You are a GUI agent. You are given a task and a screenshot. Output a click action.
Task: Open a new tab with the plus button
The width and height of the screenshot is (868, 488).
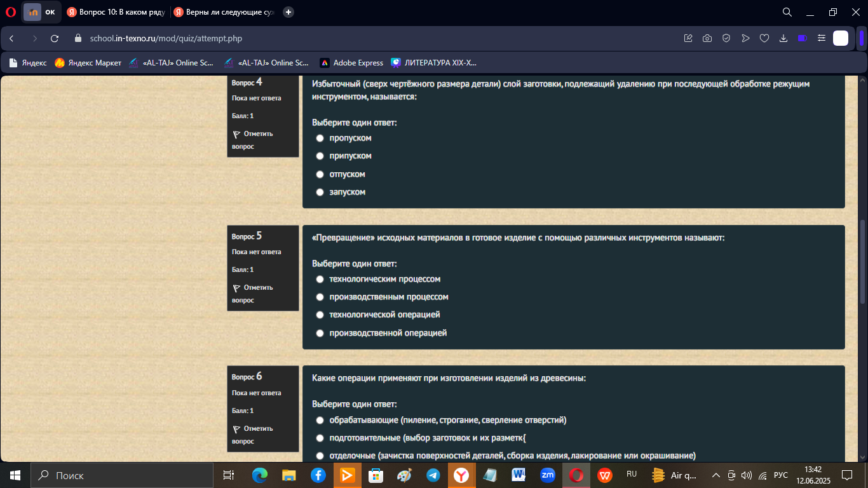point(288,12)
